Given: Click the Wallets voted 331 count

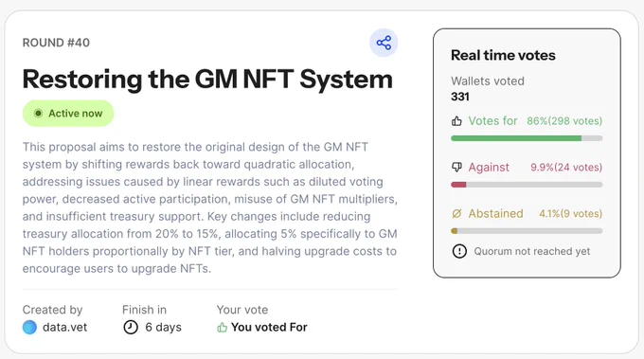Looking at the screenshot, I should 460,97.
